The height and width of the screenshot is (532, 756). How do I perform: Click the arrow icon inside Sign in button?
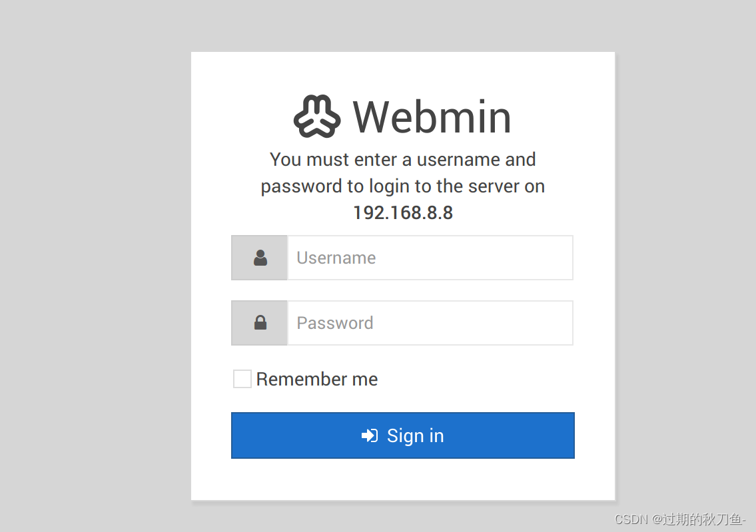tap(370, 435)
